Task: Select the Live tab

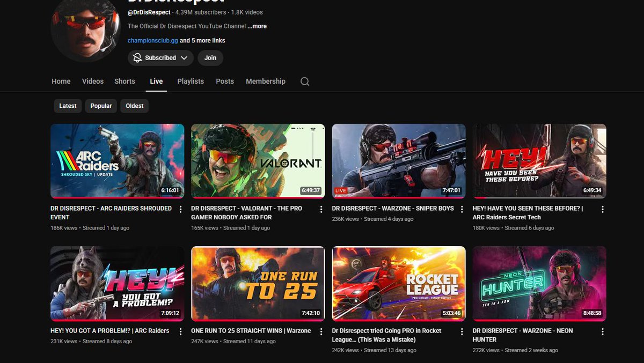Action: (156, 82)
